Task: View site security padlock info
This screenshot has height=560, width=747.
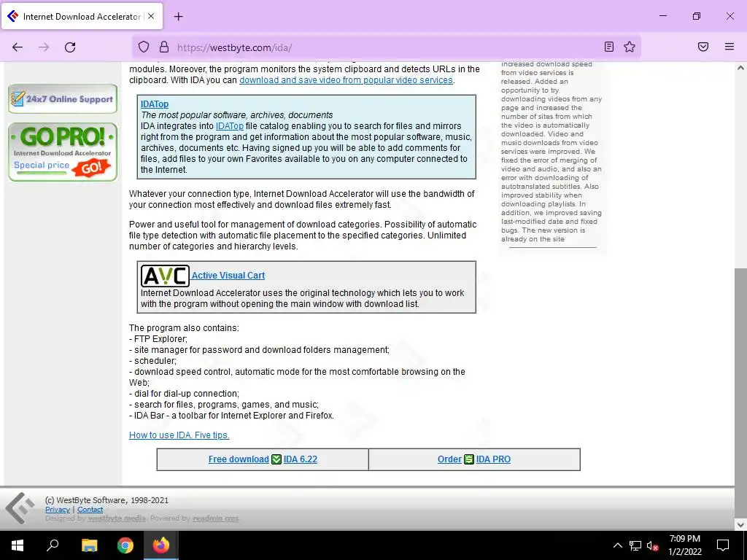Action: click(x=164, y=47)
